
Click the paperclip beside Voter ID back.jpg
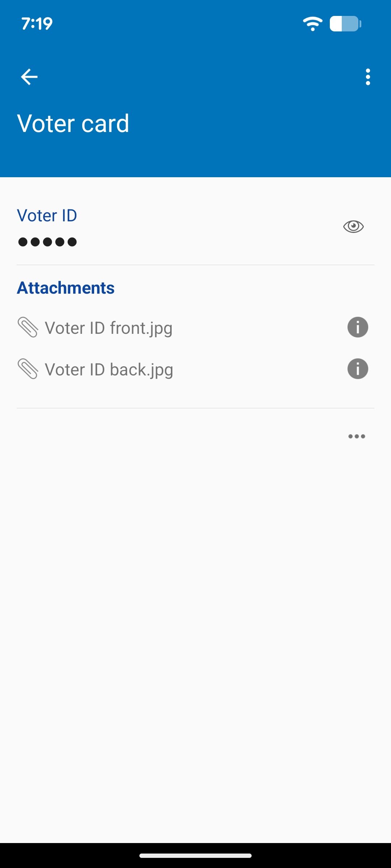(28, 369)
